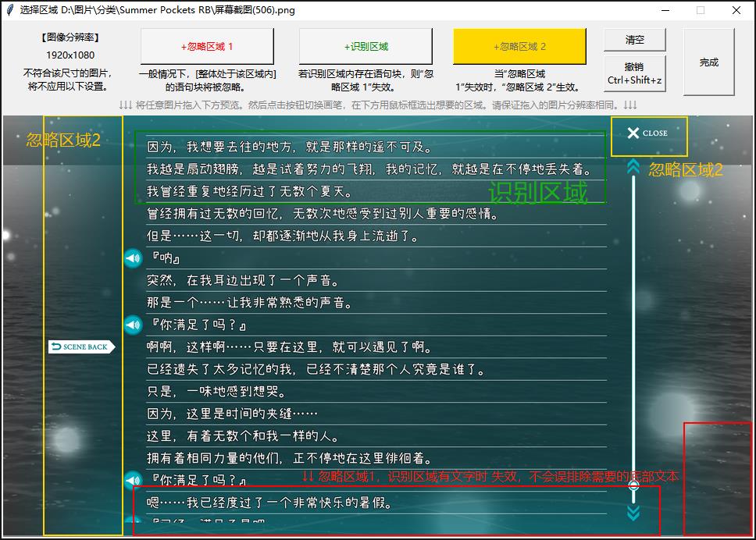The width and height of the screenshot is (756, 540).
Task: Play voice icon beside last 『你满足了吗？』 line
Action: [x=133, y=480]
